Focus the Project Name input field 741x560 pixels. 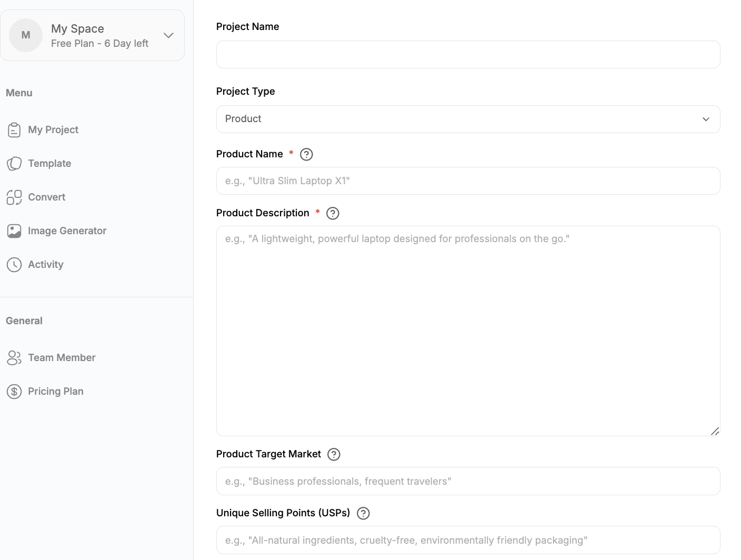click(468, 55)
